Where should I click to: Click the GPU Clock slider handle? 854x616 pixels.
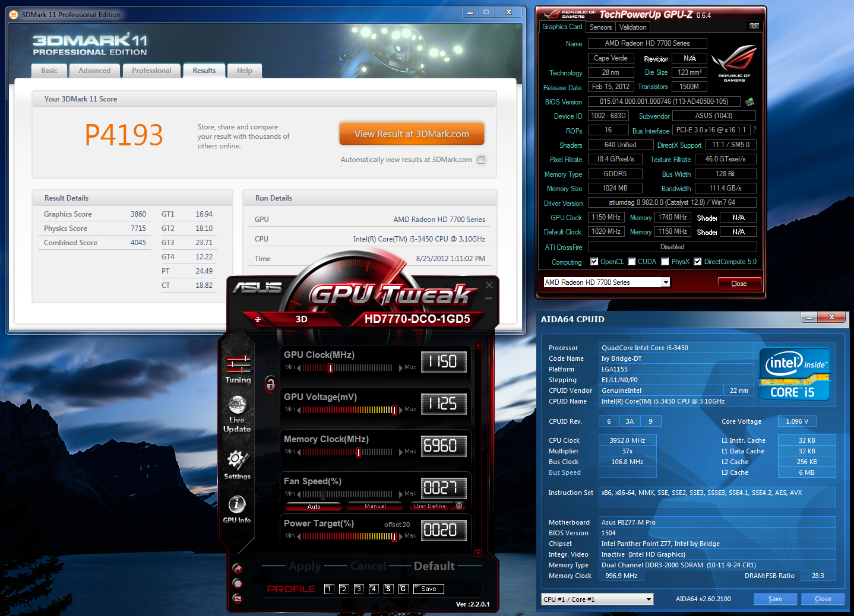(x=331, y=368)
